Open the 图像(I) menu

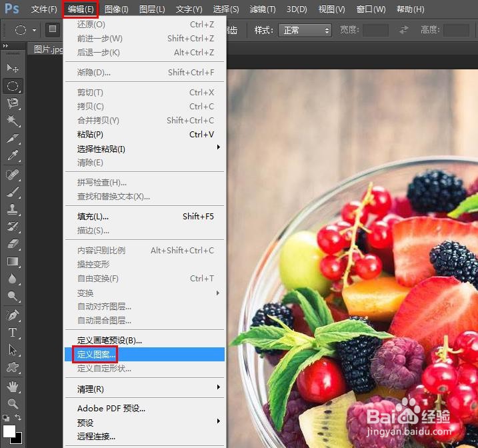click(x=117, y=9)
